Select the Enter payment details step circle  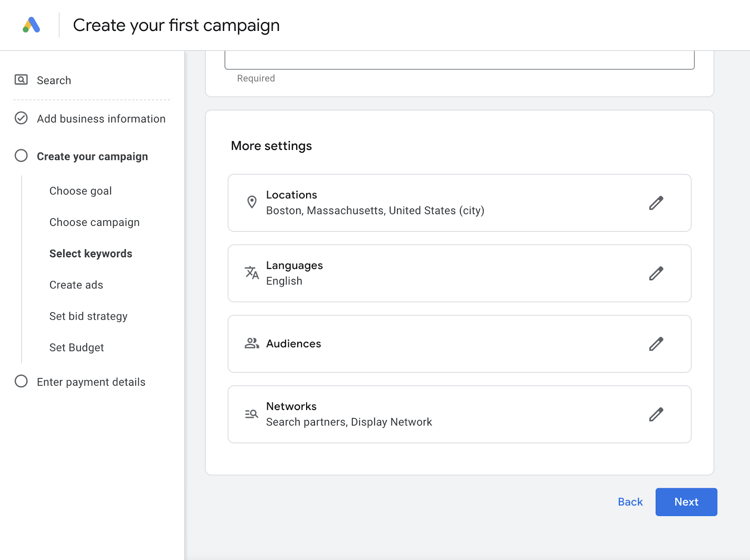point(21,381)
